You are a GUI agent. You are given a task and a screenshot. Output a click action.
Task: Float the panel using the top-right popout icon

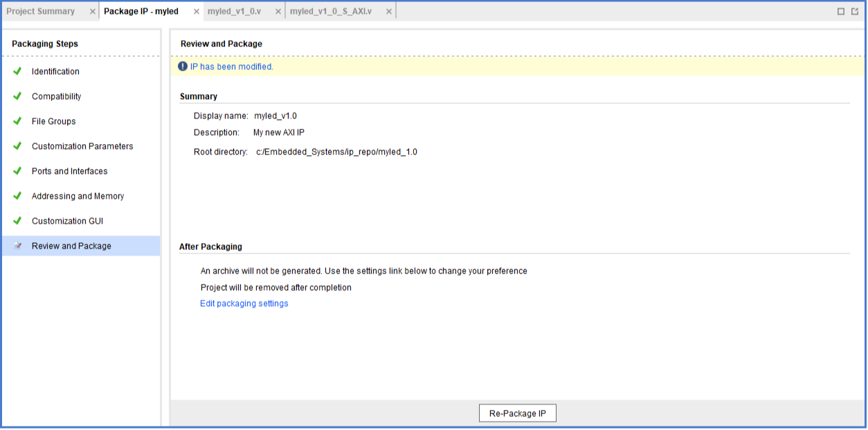(x=856, y=11)
